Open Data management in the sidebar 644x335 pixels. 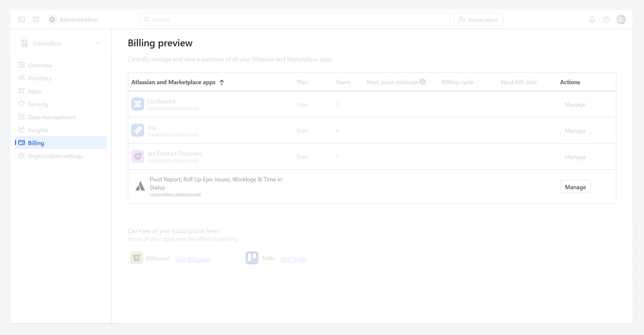[61, 117]
